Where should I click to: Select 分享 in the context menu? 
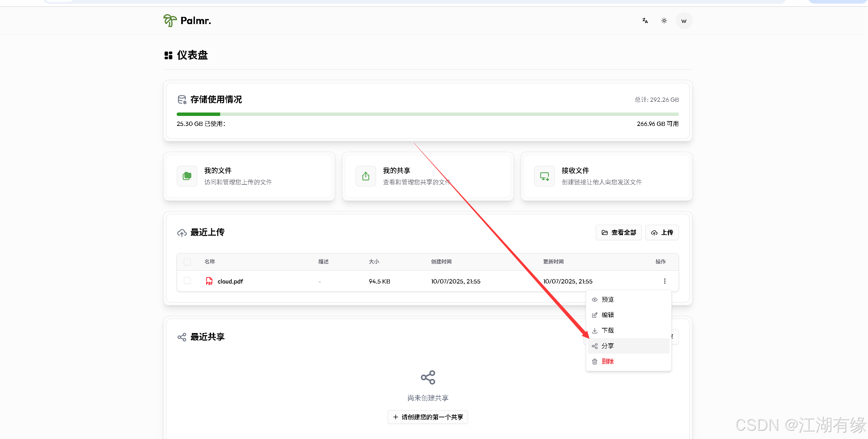(607, 346)
